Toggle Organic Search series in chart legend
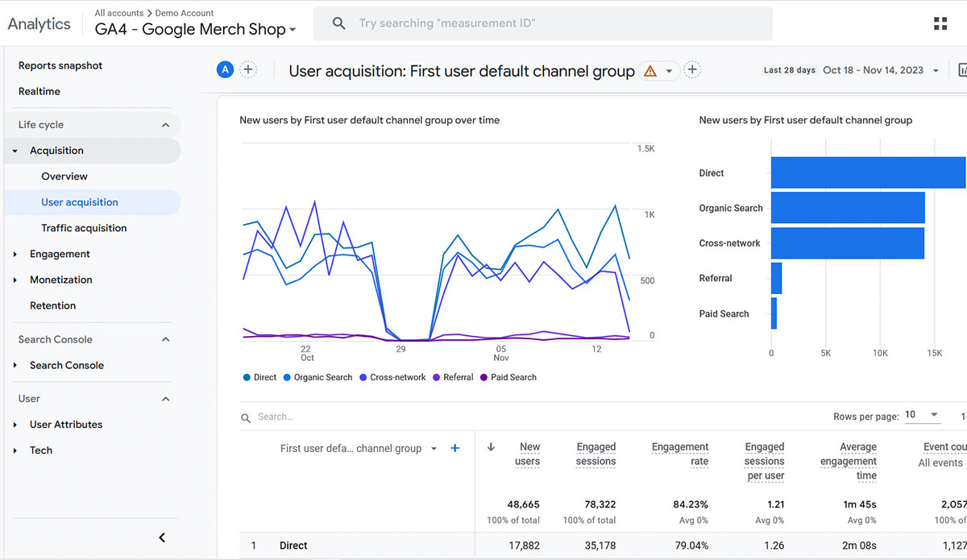The height and width of the screenshot is (560, 967). (x=317, y=377)
